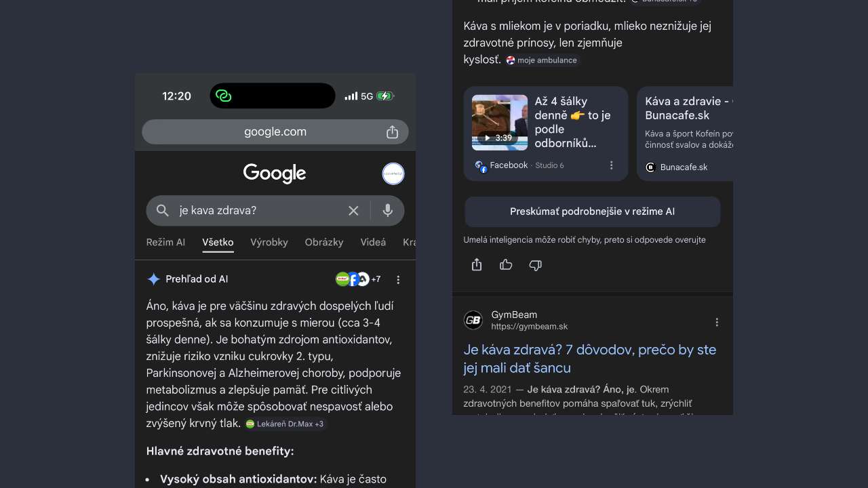868x488 pixels.
Task: Tap the google.com address bar
Action: (275, 131)
